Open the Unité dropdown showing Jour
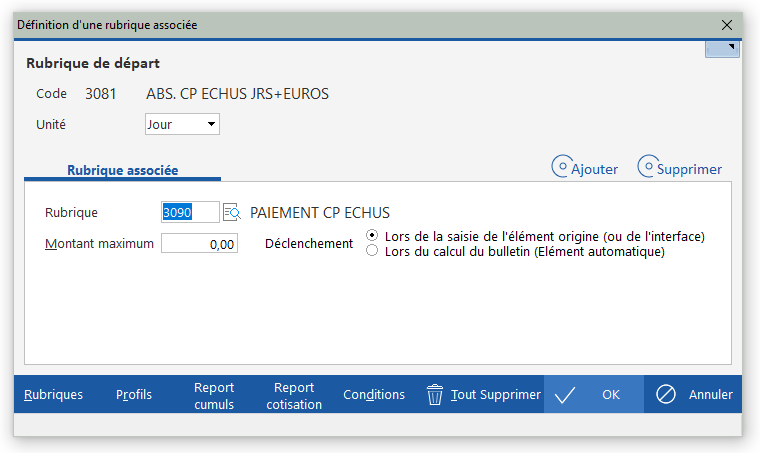Image resolution: width=760 pixels, height=453 pixels. (x=182, y=124)
